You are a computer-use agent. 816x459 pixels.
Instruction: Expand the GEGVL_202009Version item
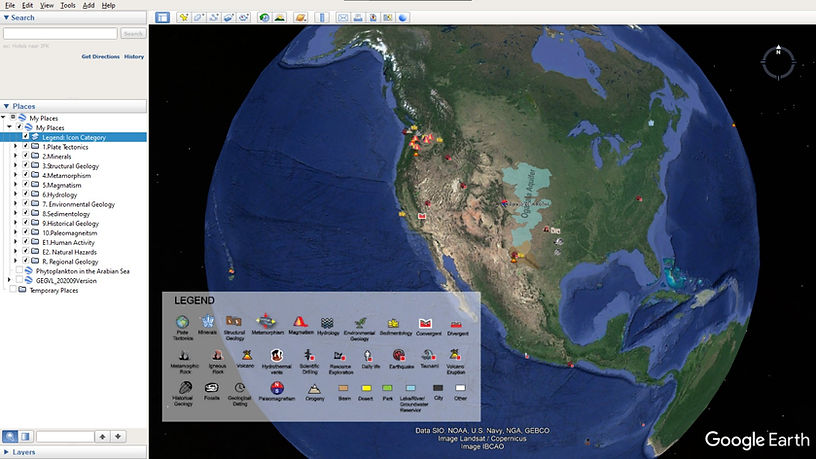(x=9, y=280)
